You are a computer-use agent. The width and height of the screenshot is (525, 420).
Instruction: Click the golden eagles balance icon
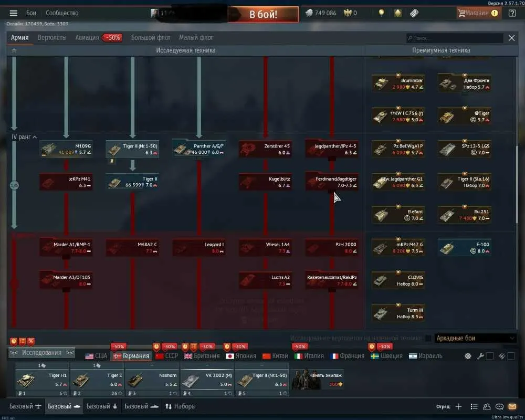pyautogui.click(x=348, y=13)
